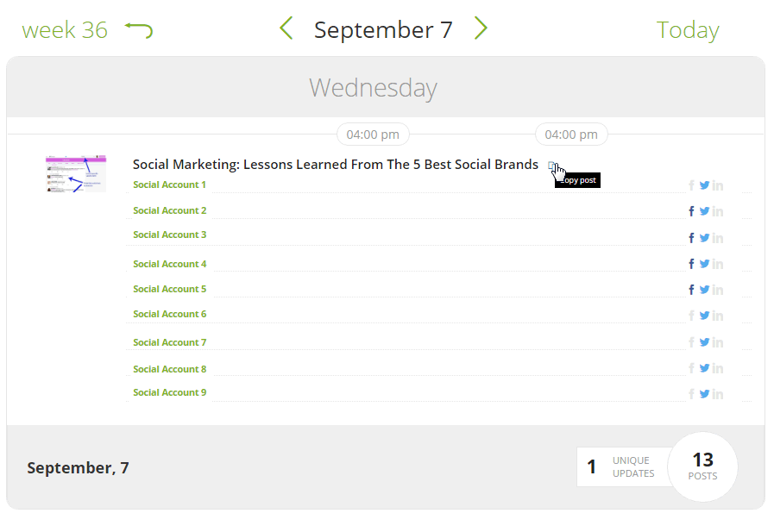Jump to Today
Viewport: 774px width, 532px height.
[x=687, y=30]
